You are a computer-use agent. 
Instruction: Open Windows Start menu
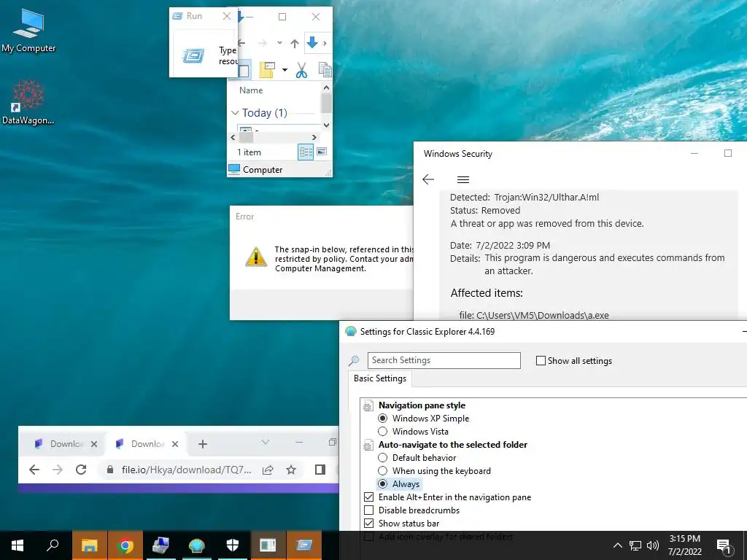click(18, 545)
